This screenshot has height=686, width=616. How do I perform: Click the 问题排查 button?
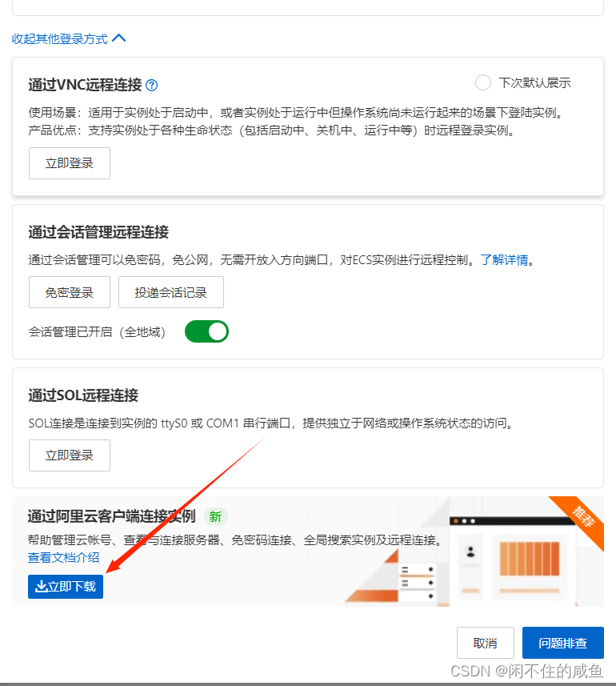(x=562, y=643)
